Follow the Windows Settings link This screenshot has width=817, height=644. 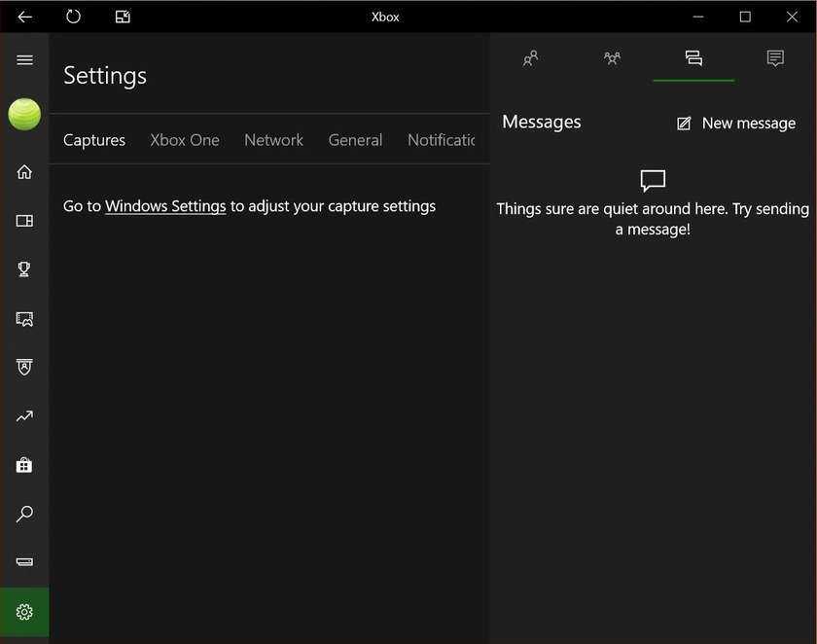(x=165, y=206)
